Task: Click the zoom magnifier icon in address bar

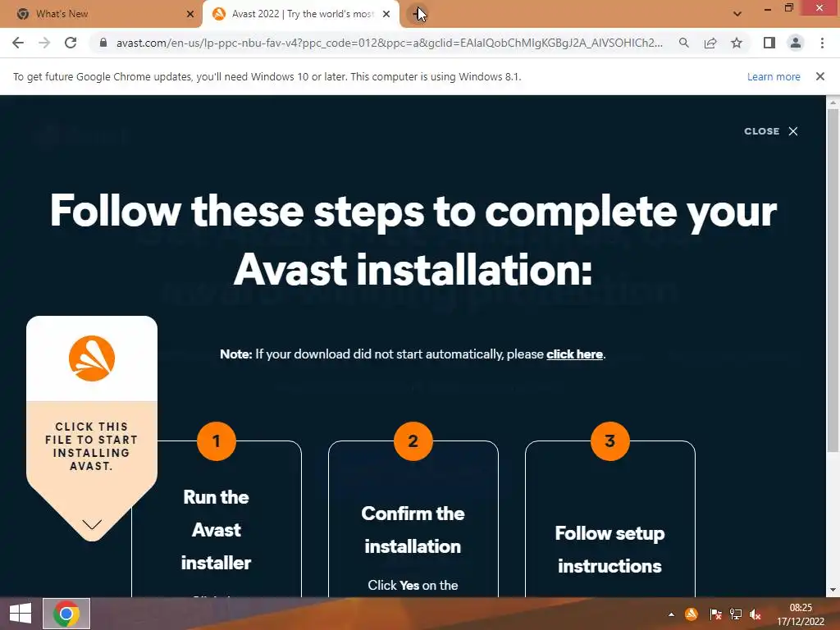Action: coord(683,43)
